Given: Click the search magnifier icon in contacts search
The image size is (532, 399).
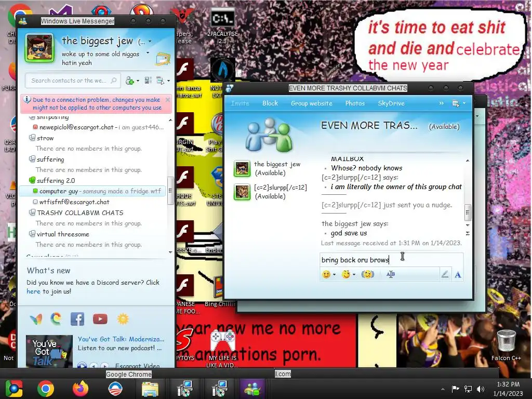Looking at the screenshot, I should click(114, 81).
